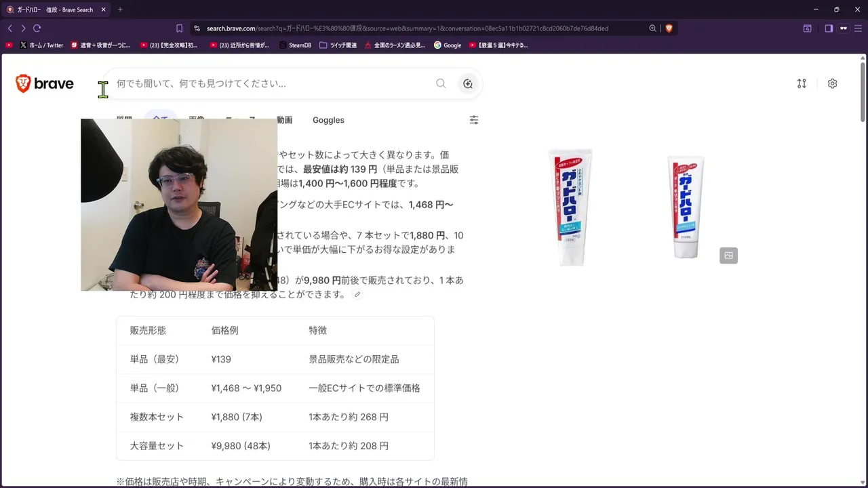Open the right ガードハロー toothpaste image
Screen dimensions: 868x488
686,207
